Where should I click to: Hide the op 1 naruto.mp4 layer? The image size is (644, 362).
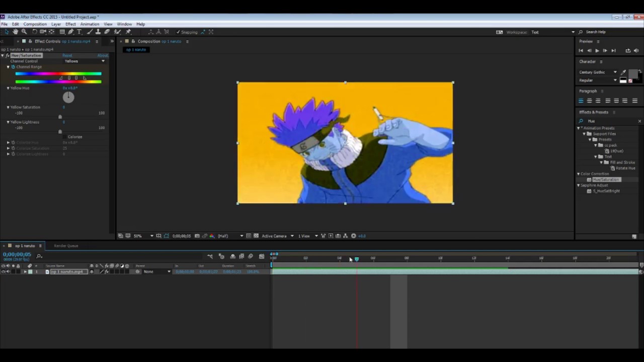pyautogui.click(x=4, y=271)
